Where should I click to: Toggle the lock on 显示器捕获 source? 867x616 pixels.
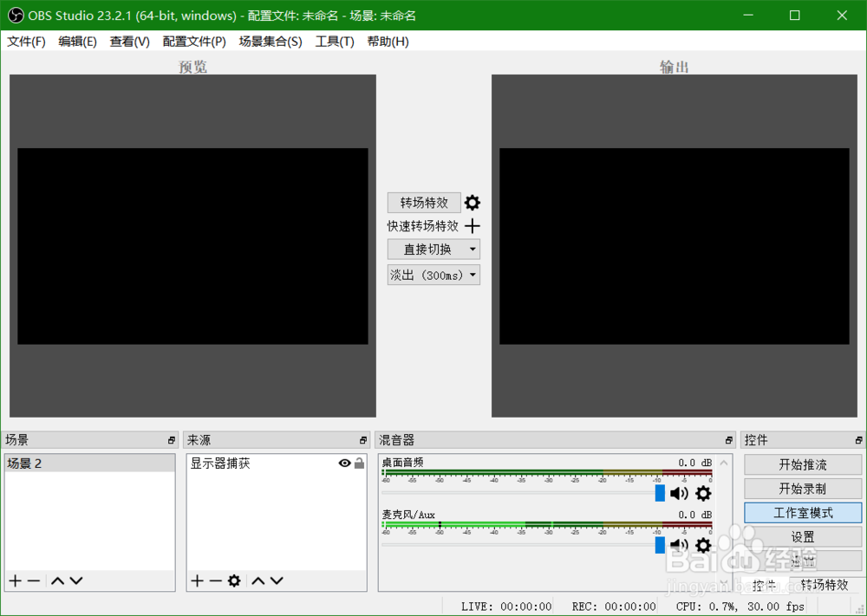tap(360, 463)
